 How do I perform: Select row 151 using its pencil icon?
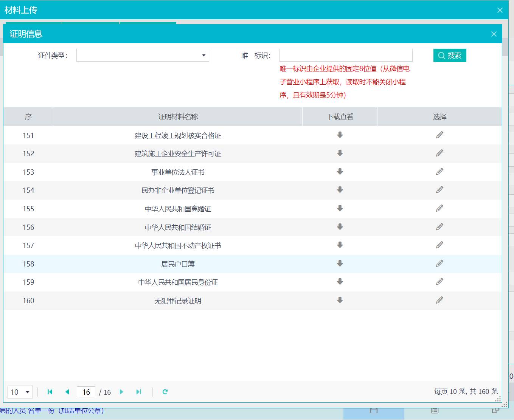click(439, 135)
